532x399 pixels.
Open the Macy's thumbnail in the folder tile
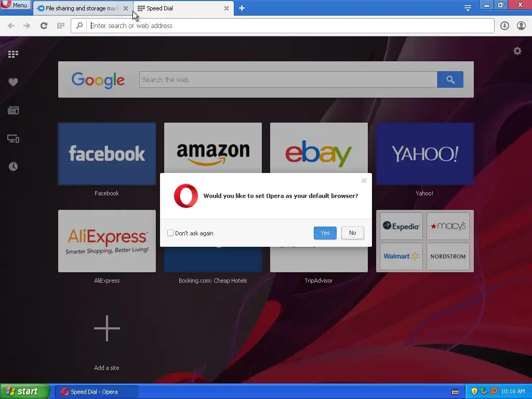[x=448, y=226]
